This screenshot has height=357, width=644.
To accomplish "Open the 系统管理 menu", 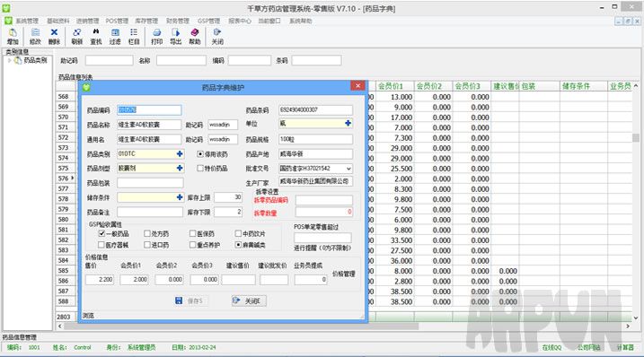I will (x=27, y=21).
